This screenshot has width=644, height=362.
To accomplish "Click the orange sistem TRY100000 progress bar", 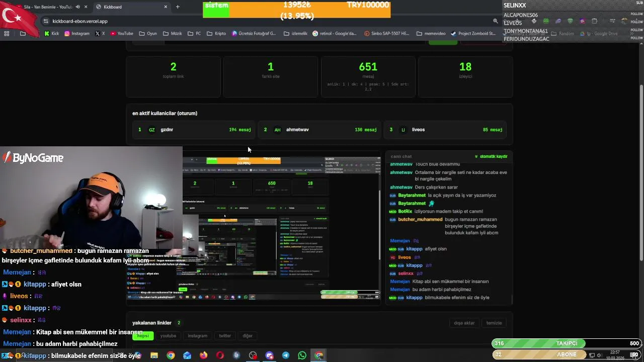I will pyautogui.click(x=296, y=10).
